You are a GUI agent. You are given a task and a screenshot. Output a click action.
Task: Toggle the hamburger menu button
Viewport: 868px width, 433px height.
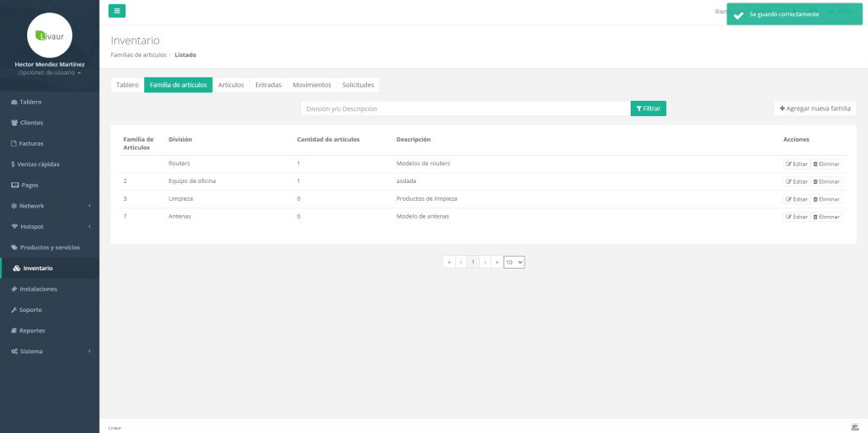coord(117,11)
